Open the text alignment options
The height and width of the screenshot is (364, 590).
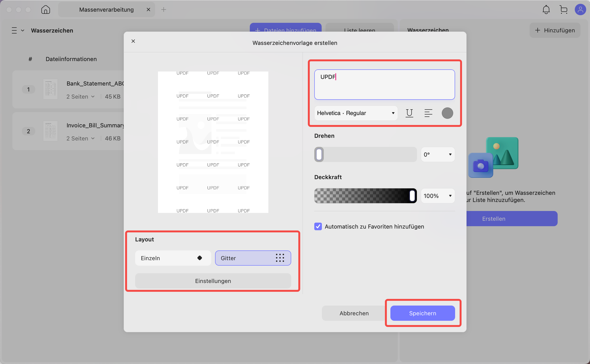tap(428, 113)
